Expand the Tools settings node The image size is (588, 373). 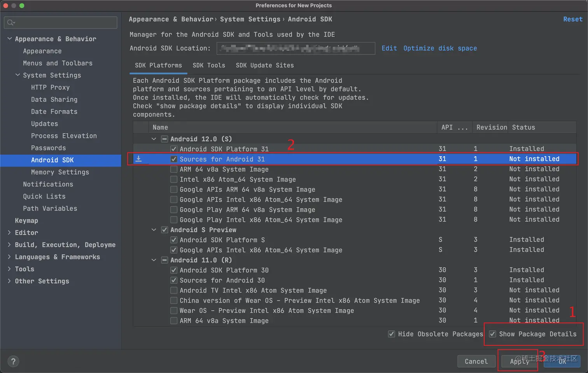click(x=9, y=269)
